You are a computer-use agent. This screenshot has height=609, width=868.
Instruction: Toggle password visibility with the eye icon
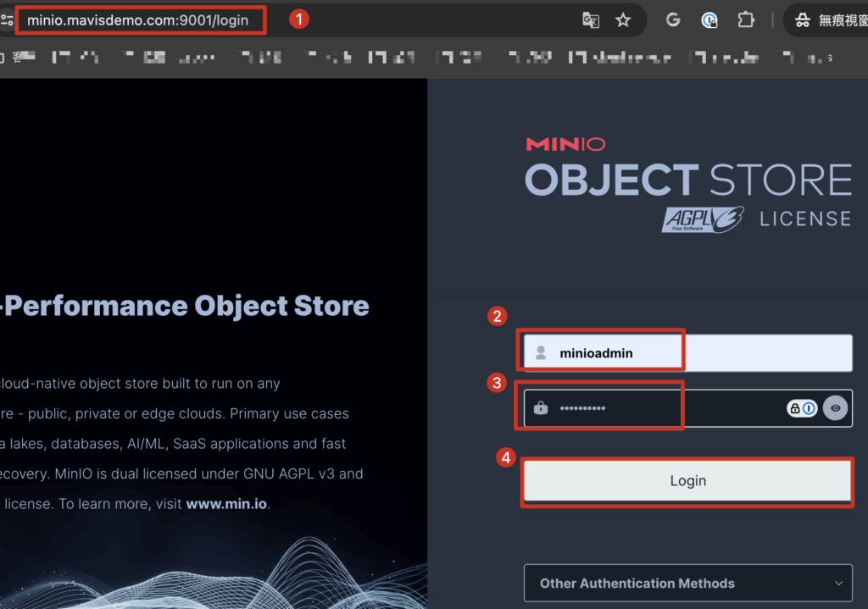point(835,408)
